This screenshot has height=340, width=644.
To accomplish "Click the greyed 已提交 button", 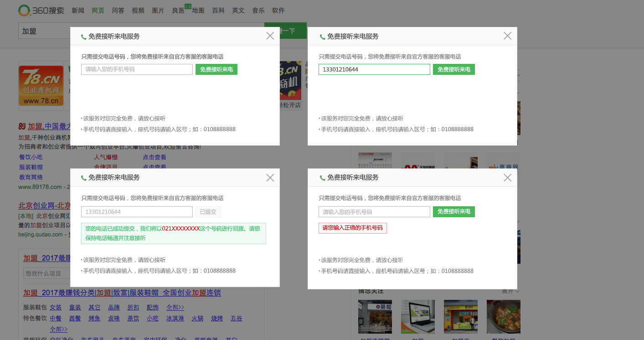I will 208,212.
